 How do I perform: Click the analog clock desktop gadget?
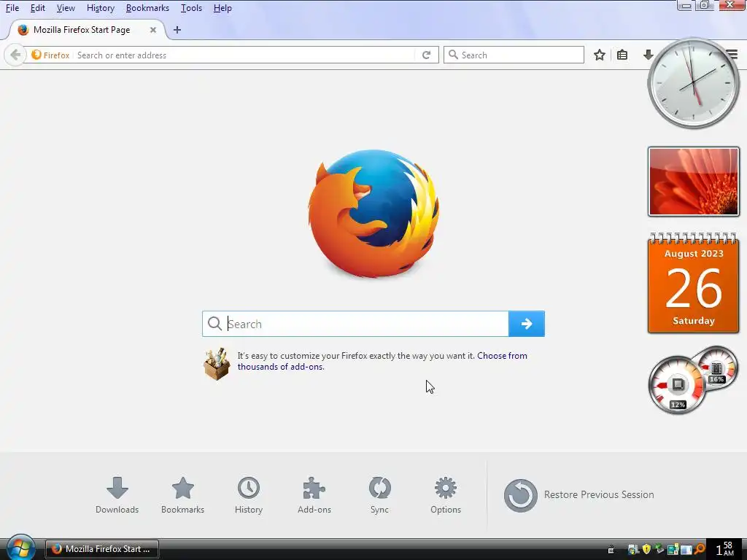(693, 83)
